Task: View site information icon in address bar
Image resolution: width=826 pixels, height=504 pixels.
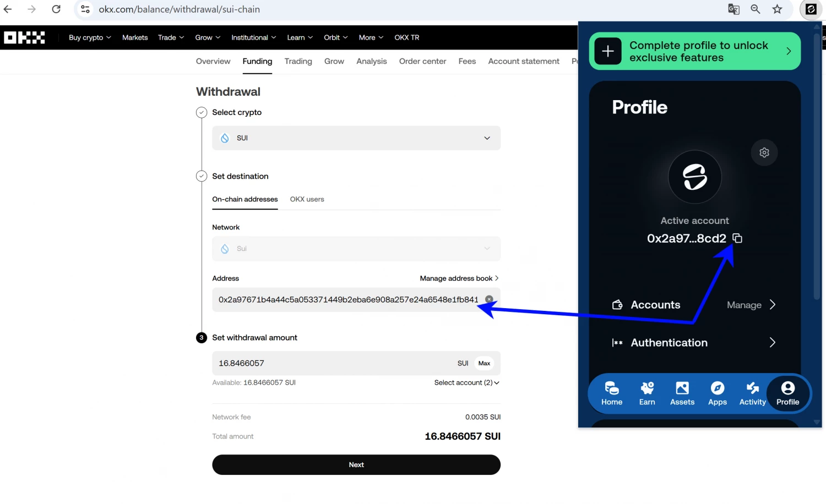Action: (x=85, y=9)
